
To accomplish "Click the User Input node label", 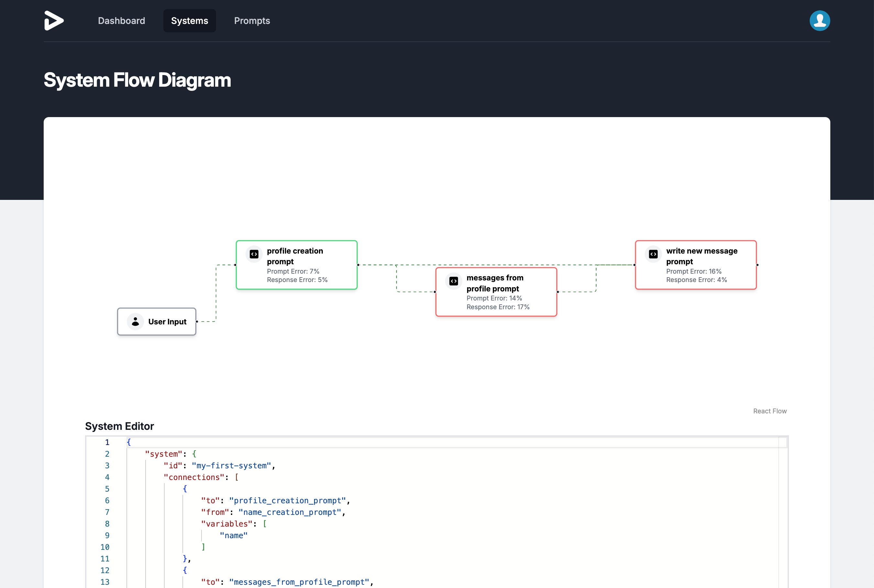I will coord(167,322).
